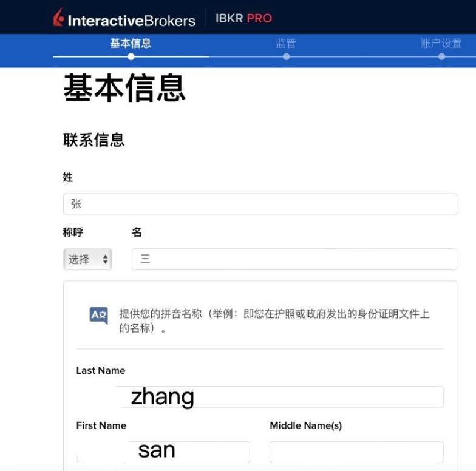
Task: Click the First Name field with san
Action: [163, 452]
